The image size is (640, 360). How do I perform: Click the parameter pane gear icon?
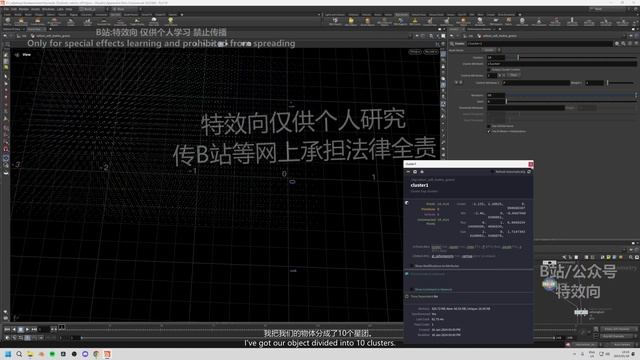[x=617, y=44]
